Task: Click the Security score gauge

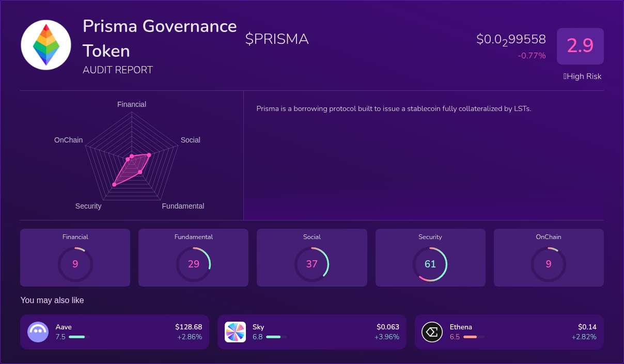Action: tap(430, 264)
